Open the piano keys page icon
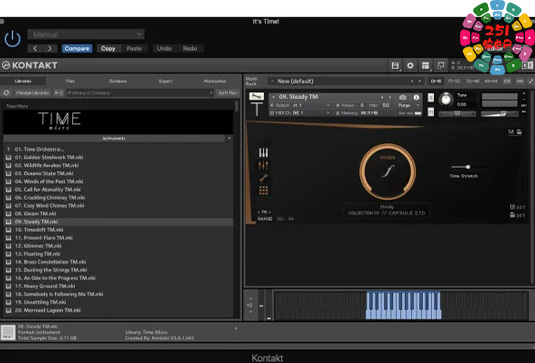The height and width of the screenshot is (363, 535). 263,153
